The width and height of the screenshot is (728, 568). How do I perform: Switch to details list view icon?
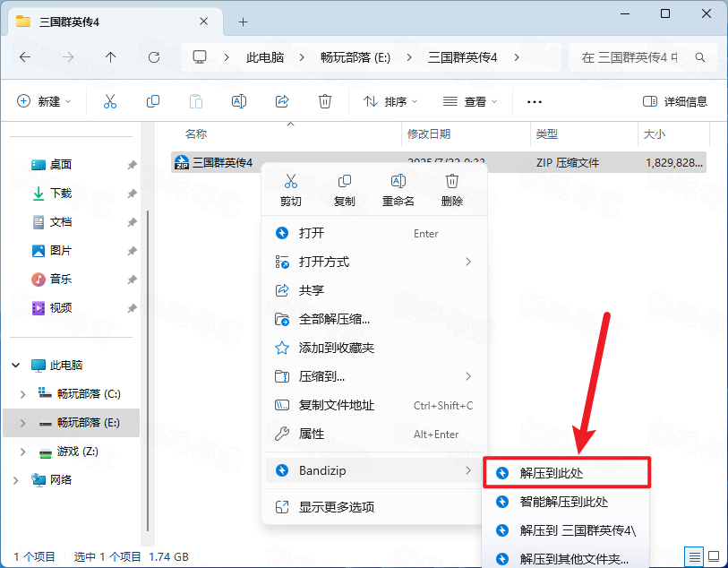pos(694,556)
